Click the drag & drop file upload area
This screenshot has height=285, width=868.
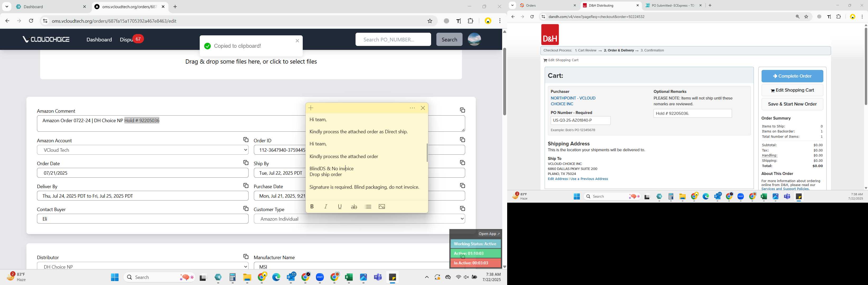pos(251,65)
